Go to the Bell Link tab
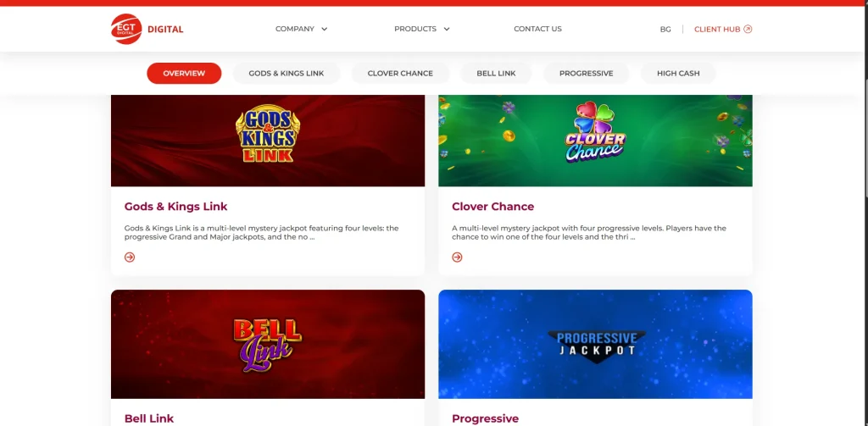868x426 pixels. tap(496, 73)
